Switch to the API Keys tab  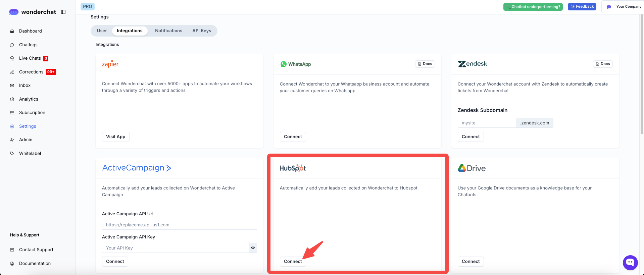(x=202, y=31)
